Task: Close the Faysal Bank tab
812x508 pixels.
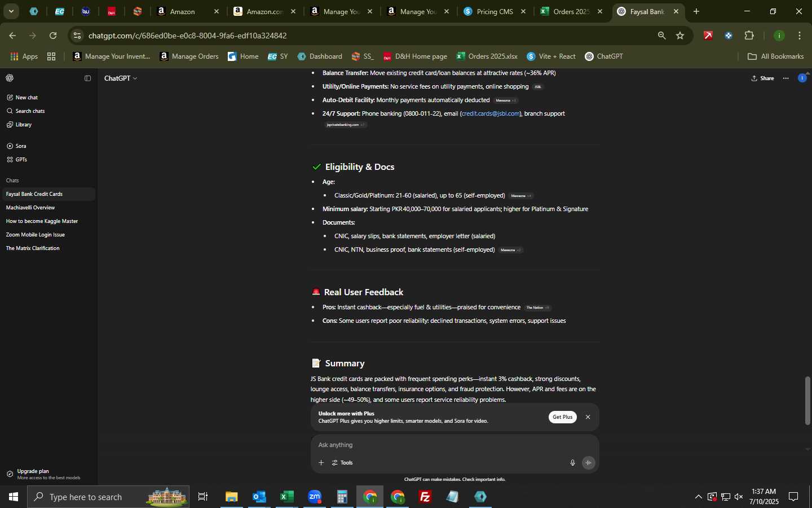Action: [x=676, y=11]
